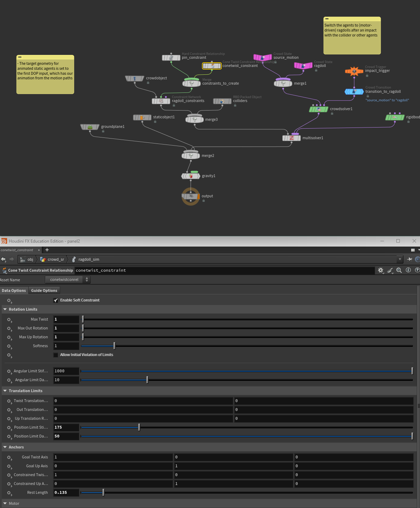Collapse the yellow impact sticky note
Viewport: 420px width, 508px height.
[x=327, y=19]
